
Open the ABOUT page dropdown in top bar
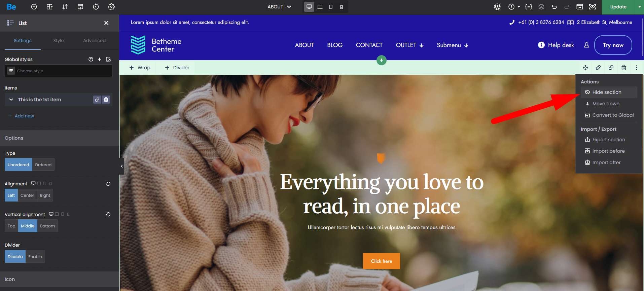pyautogui.click(x=279, y=7)
